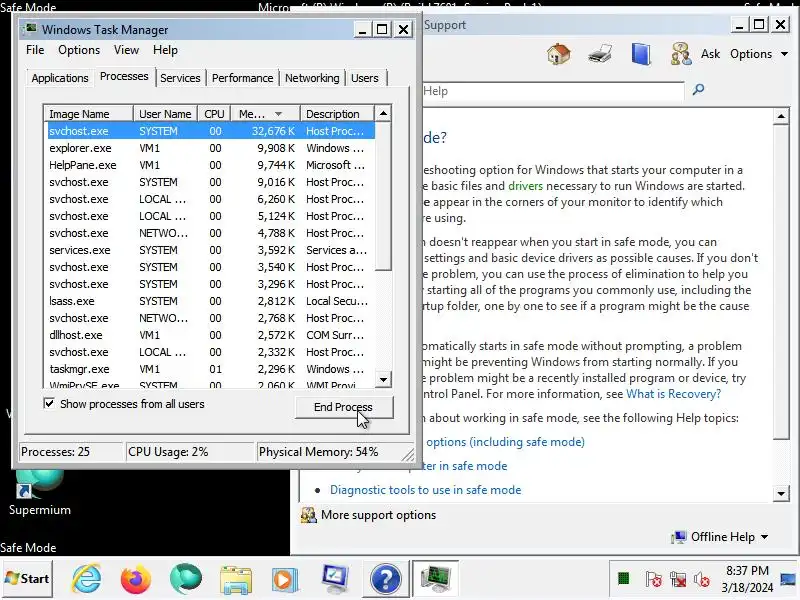Image resolution: width=800 pixels, height=600 pixels.
Task: Click the process list scrollbar thumb
Action: [383, 196]
